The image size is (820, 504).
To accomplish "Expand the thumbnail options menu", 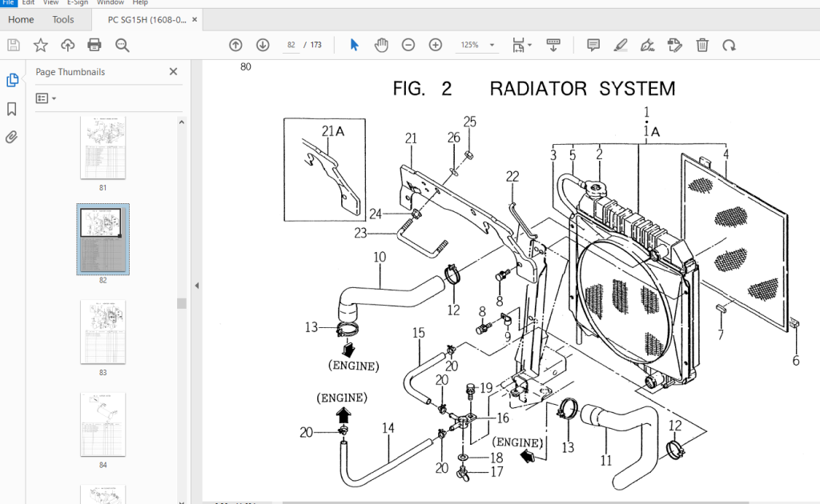I will point(46,98).
